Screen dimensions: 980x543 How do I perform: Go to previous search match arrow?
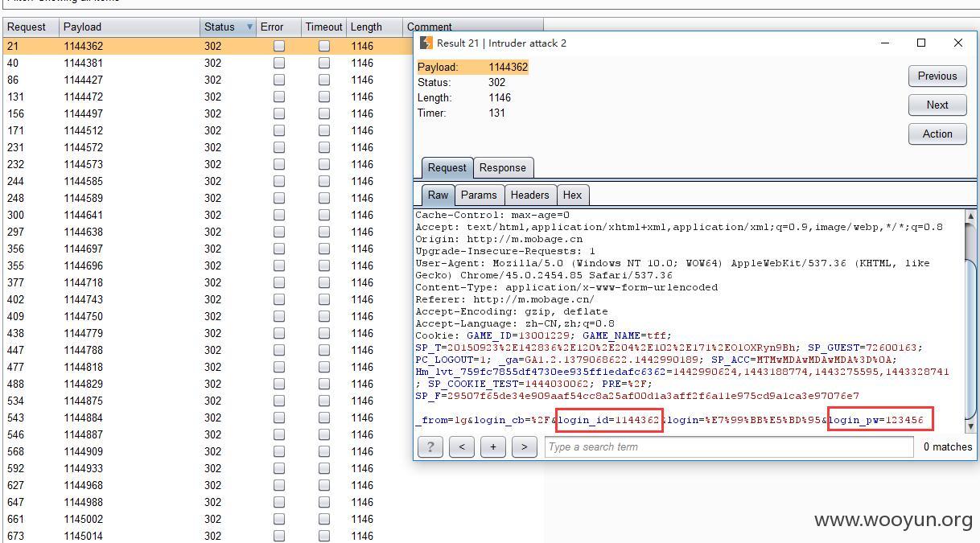click(462, 446)
